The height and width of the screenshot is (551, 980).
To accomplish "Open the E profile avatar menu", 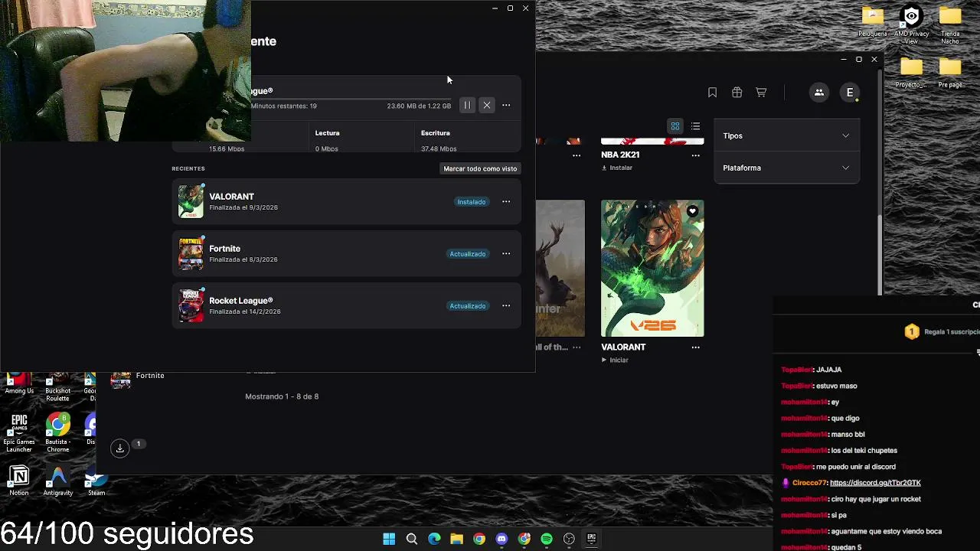I will [x=850, y=93].
